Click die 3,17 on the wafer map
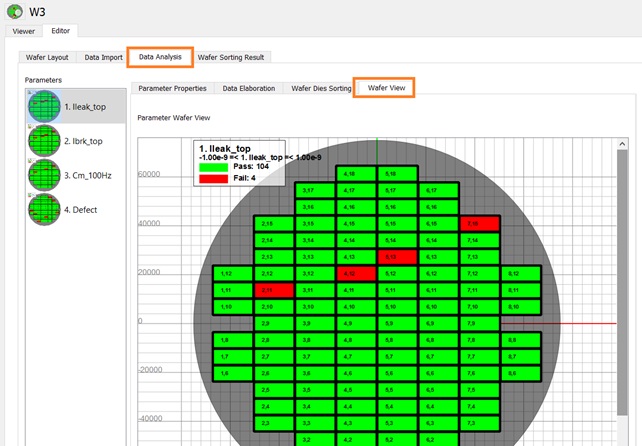 (315, 190)
